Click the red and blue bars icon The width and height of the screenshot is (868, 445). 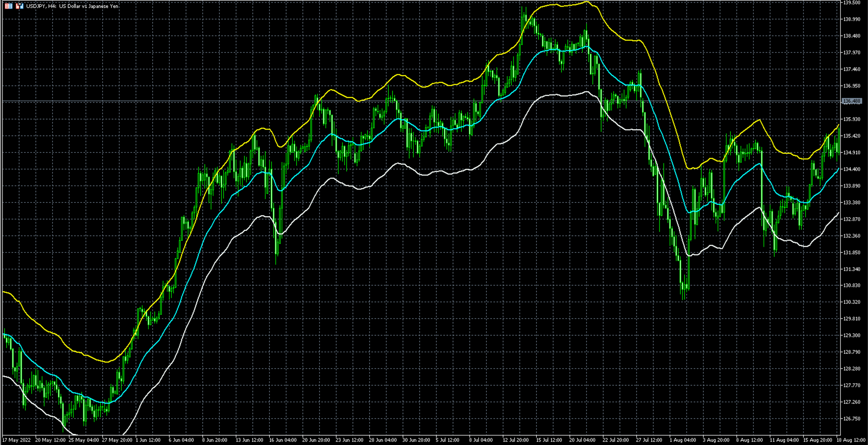pyautogui.click(x=19, y=6)
